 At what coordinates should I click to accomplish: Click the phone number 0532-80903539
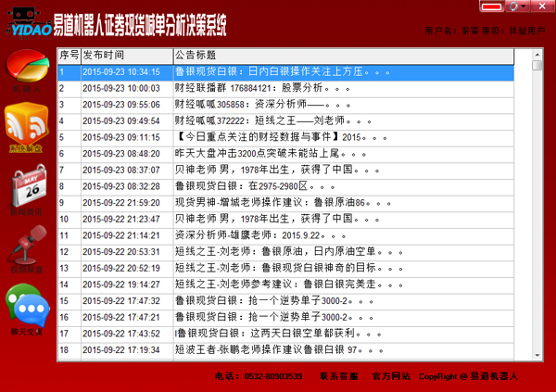(273, 376)
